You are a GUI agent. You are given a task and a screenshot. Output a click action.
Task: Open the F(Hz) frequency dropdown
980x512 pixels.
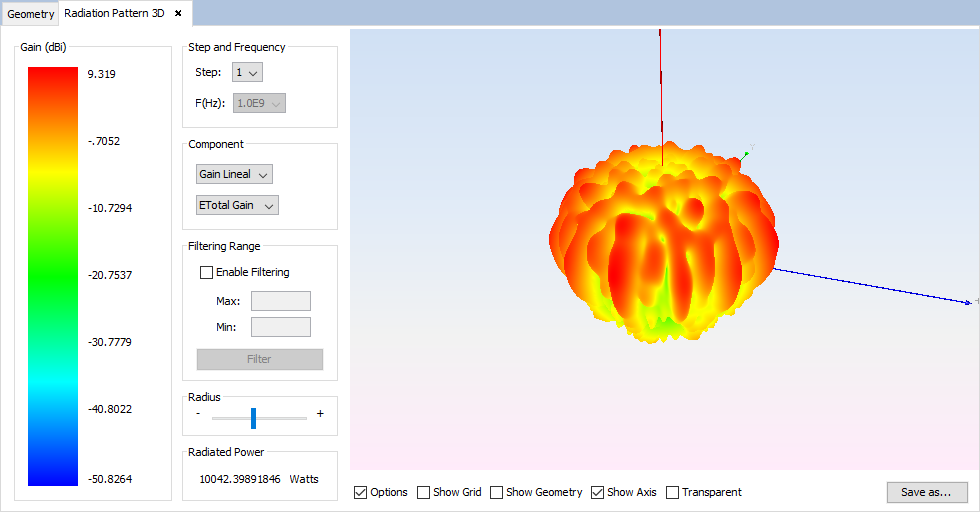tap(259, 103)
